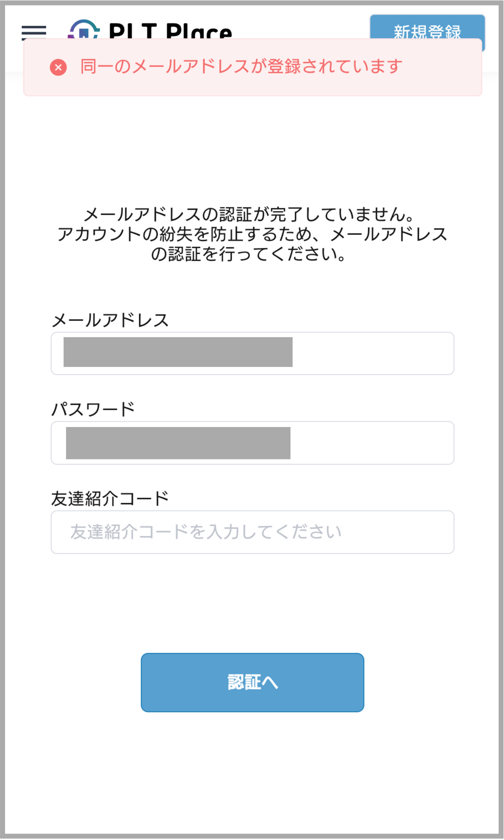Viewport: 504px width, 840px height.
Task: Click the 同一のメールアドレスが登録されています error message
Action: pyautogui.click(x=241, y=67)
